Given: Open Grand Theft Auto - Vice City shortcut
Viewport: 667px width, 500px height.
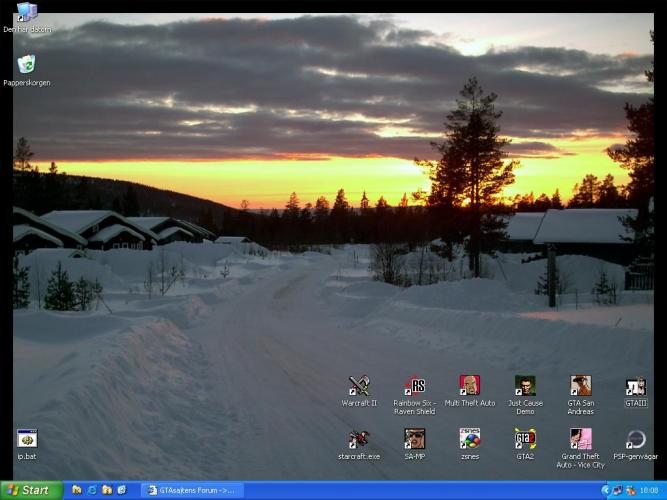Looking at the screenshot, I should point(580,439).
